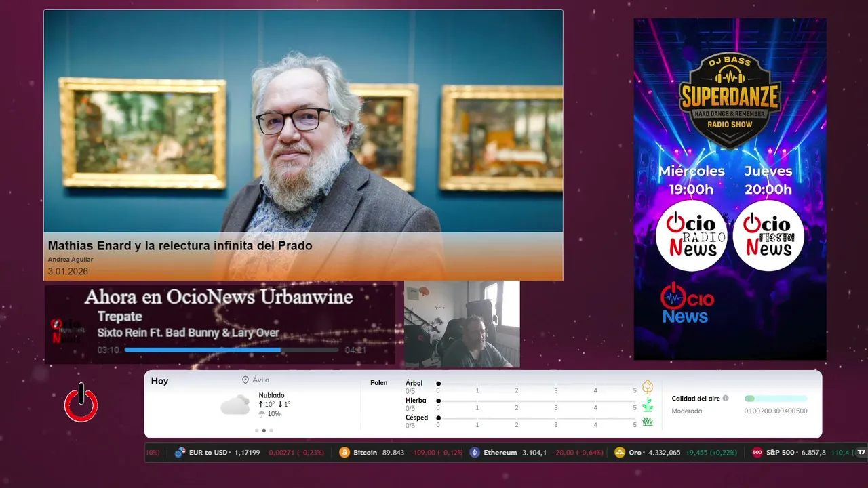Viewport: 868px width, 488px height.
Task: Click the Ethereum price '3.104,1'
Action: pos(534,452)
